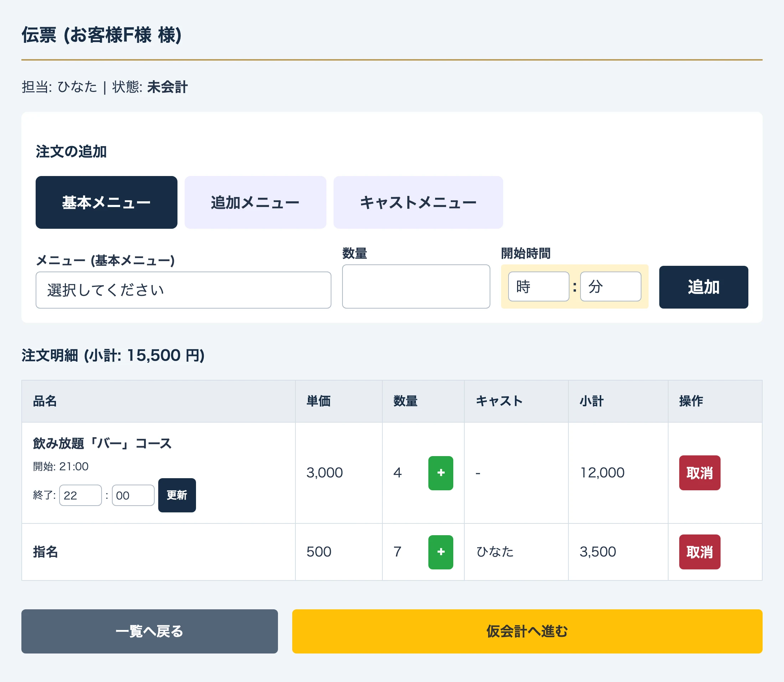Edit the end hour field showing 22

80,495
